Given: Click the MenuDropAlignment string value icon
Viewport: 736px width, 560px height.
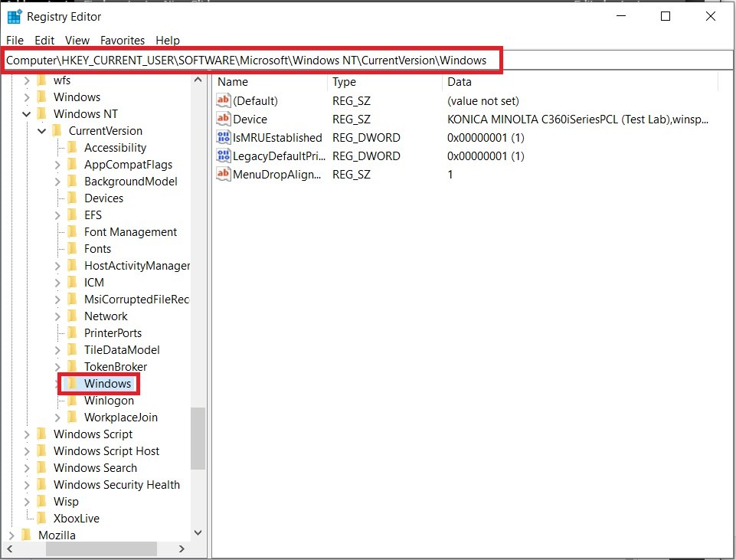Looking at the screenshot, I should click(224, 174).
